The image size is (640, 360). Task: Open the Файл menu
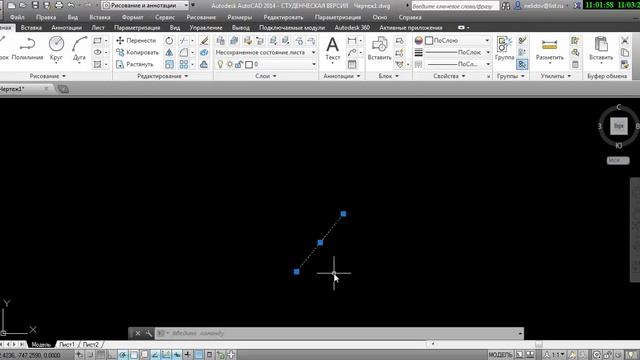coord(17,17)
